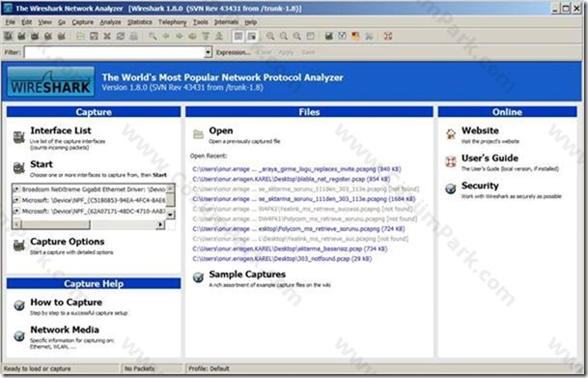Open the Network Media help link
This screenshot has height=378, width=588.
[x=65, y=330]
